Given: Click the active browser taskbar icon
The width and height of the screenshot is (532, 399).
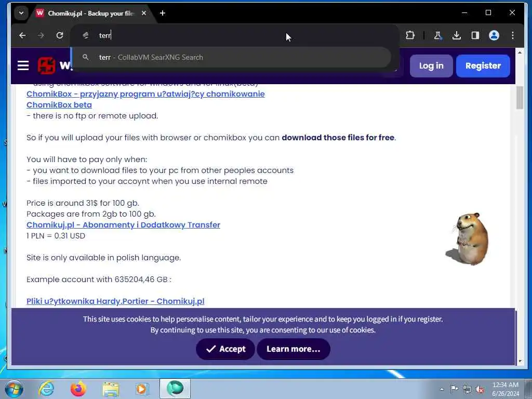Looking at the screenshot, I should [x=175, y=389].
